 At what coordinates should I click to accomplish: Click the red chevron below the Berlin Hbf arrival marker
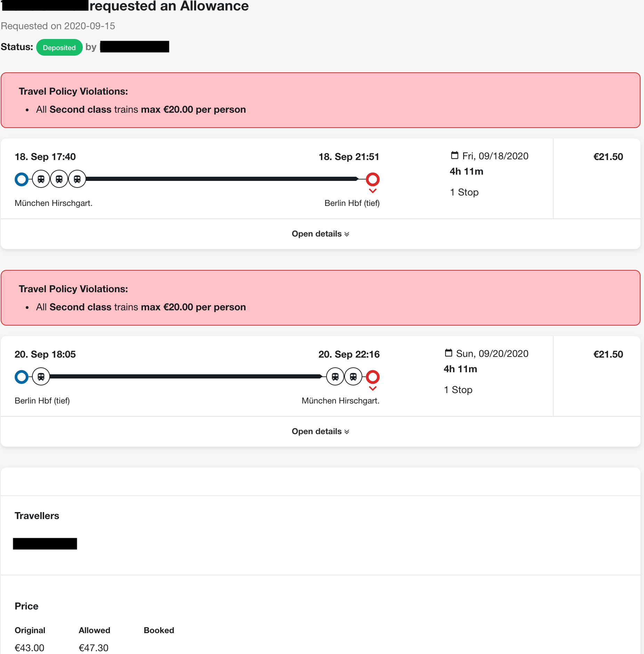(x=373, y=191)
